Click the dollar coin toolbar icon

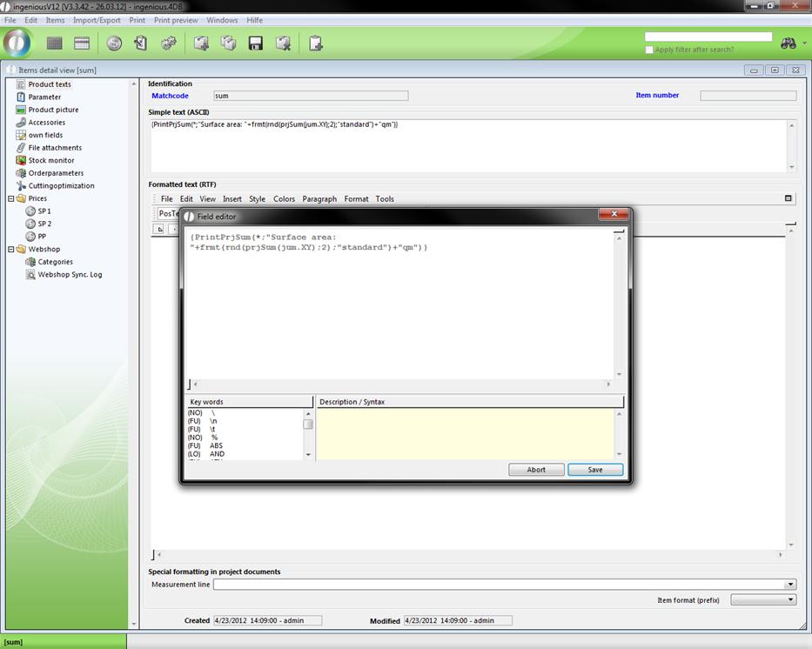(x=114, y=43)
